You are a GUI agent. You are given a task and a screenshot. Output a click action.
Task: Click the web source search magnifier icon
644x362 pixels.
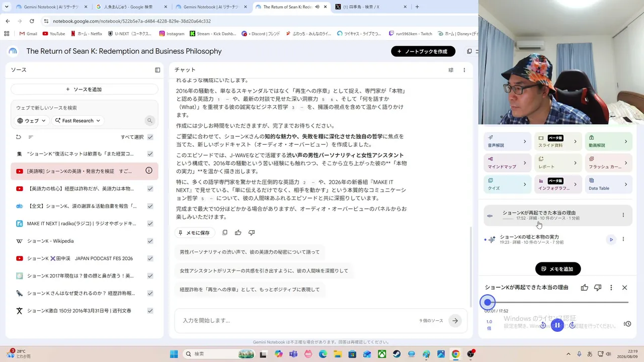coord(149,121)
